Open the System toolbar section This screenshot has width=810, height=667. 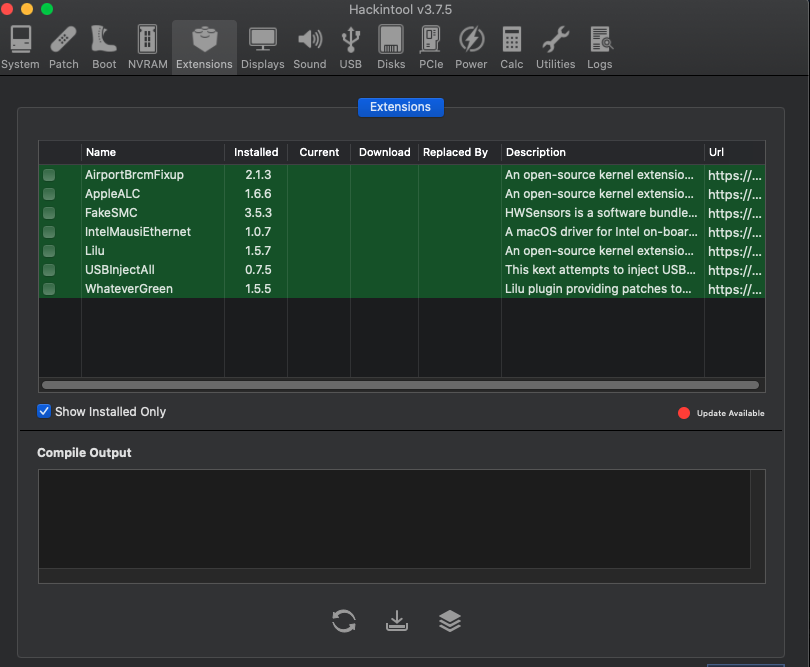pos(20,48)
